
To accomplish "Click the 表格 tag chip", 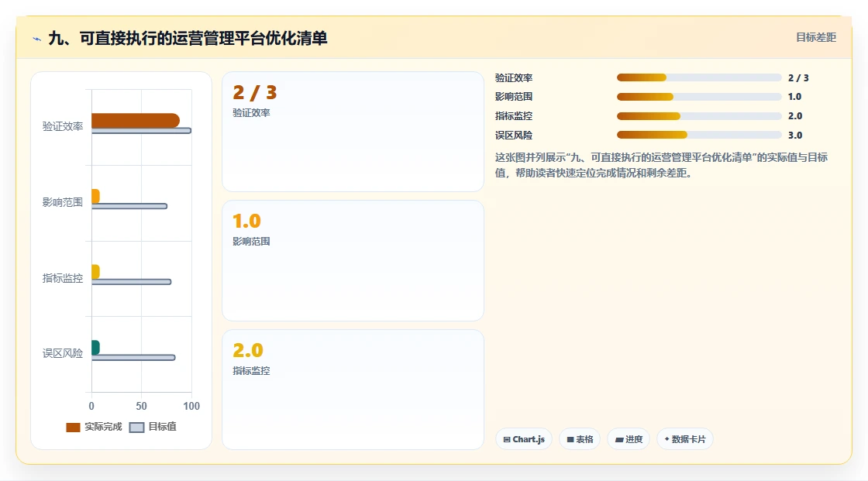I will pyautogui.click(x=580, y=439).
